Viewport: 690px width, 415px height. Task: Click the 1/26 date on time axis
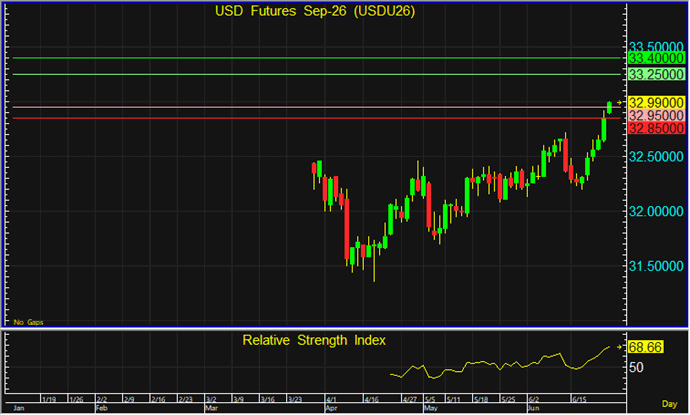coord(76,400)
